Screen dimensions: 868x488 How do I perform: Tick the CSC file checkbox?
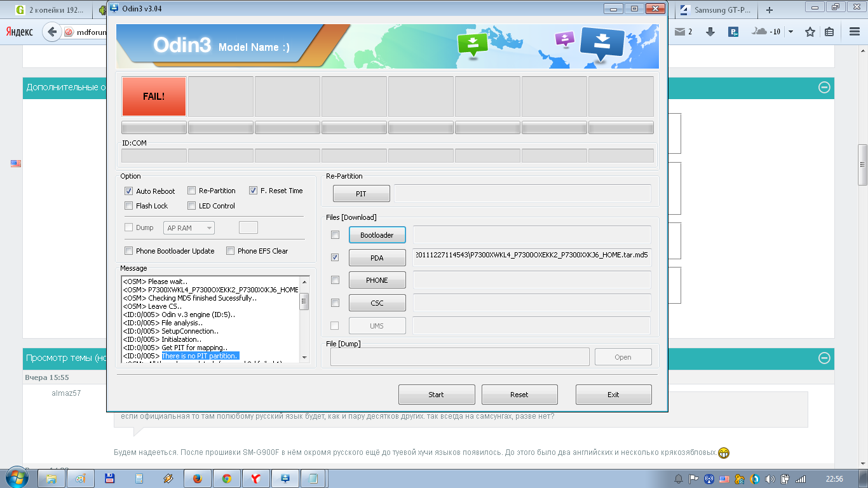coord(335,303)
